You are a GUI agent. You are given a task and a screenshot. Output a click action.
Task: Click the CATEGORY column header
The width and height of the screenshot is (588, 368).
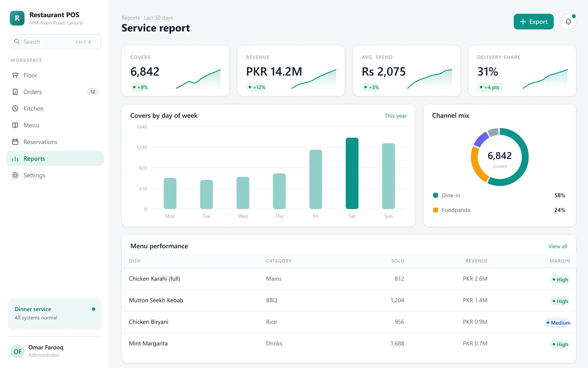(x=279, y=261)
